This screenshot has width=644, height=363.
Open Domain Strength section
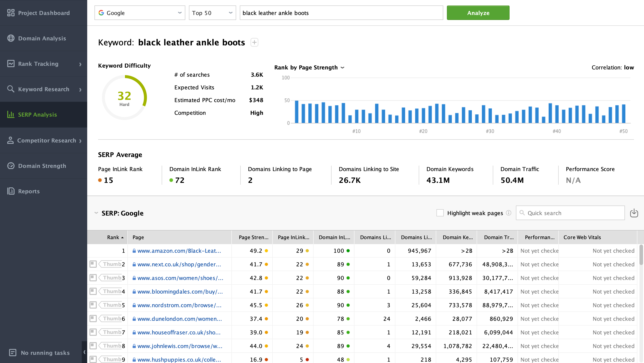(x=44, y=166)
